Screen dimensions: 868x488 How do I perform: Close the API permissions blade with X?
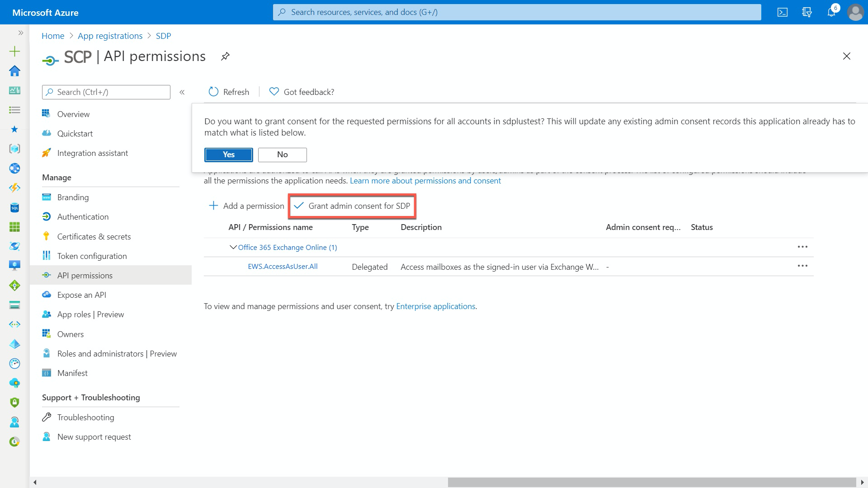847,56
